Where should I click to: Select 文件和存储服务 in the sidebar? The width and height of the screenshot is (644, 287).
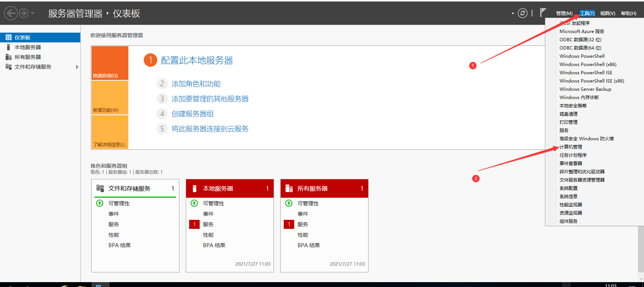click(40, 67)
